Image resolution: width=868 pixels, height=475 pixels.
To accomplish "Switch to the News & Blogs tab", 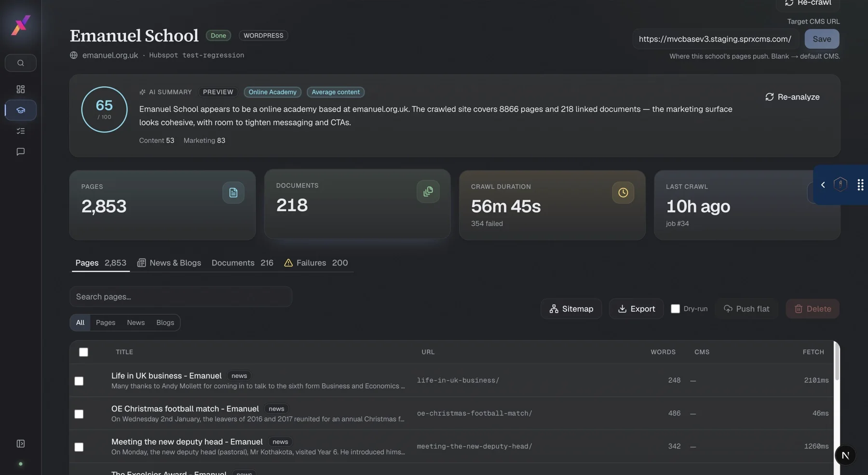I will pyautogui.click(x=169, y=263).
